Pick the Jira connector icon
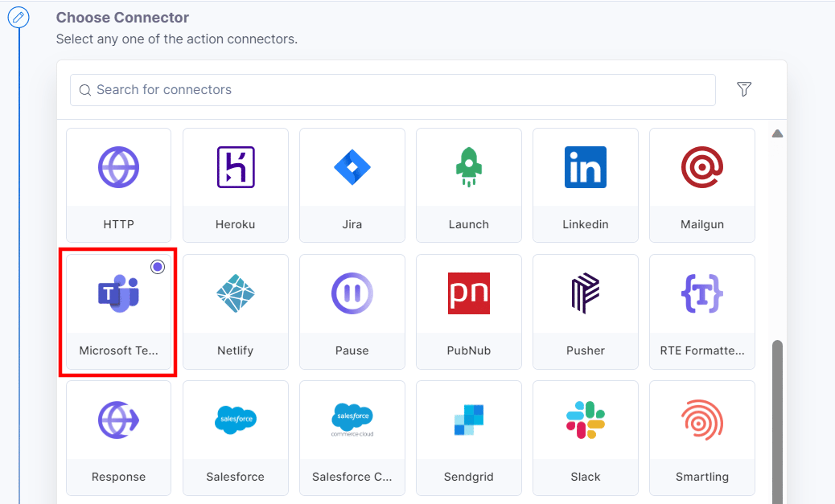 pos(352,167)
